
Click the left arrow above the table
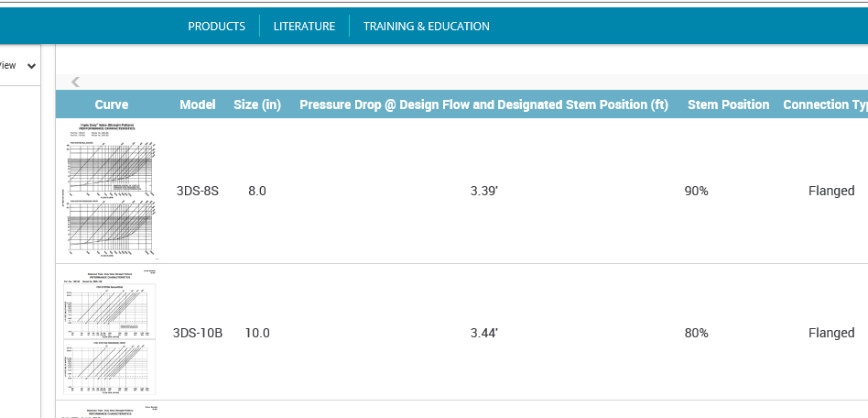tap(75, 82)
